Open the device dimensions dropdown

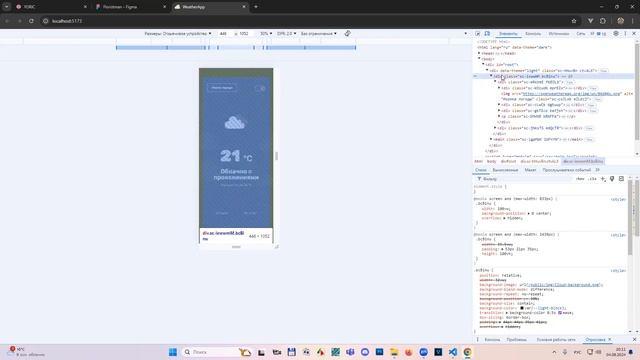pyautogui.click(x=178, y=33)
